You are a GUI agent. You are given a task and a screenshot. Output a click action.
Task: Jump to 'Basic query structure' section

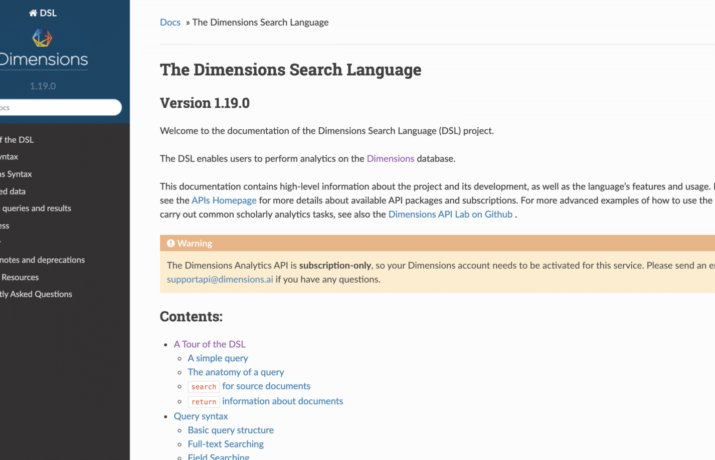click(230, 430)
